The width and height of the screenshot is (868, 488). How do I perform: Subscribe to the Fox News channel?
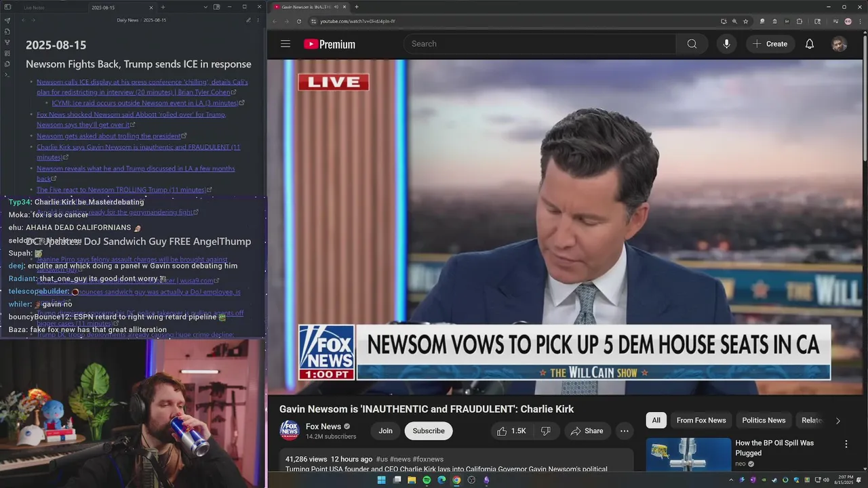point(429,431)
